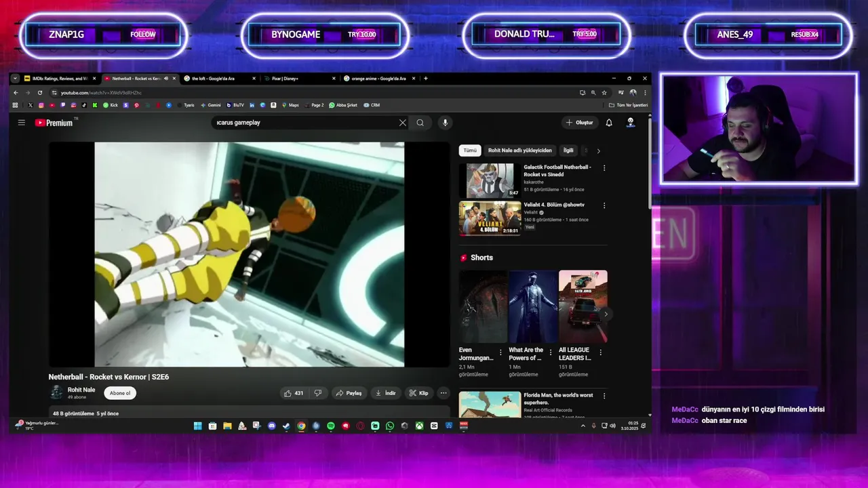Open options for All LEAGUE LEADERS short
868x488 pixels.
pos(600,352)
